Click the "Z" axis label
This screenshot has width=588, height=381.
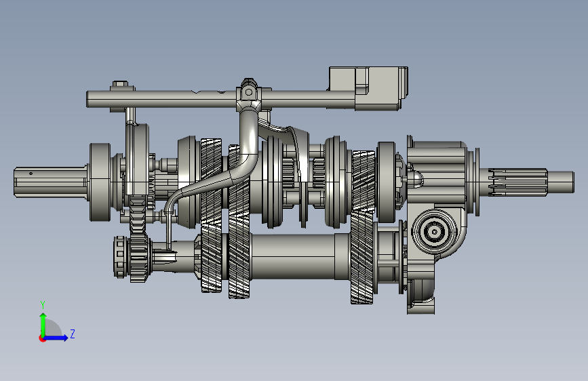(x=73, y=334)
